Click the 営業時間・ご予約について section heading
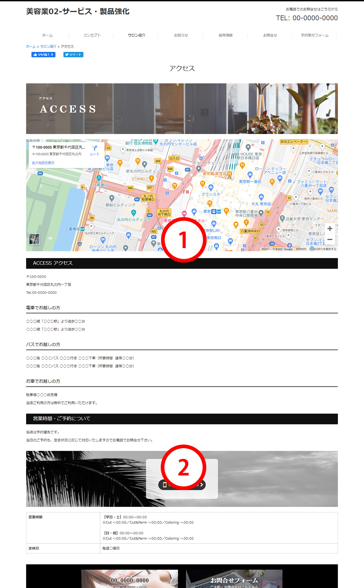Image resolution: width=364 pixels, height=588 pixels. 182,419
